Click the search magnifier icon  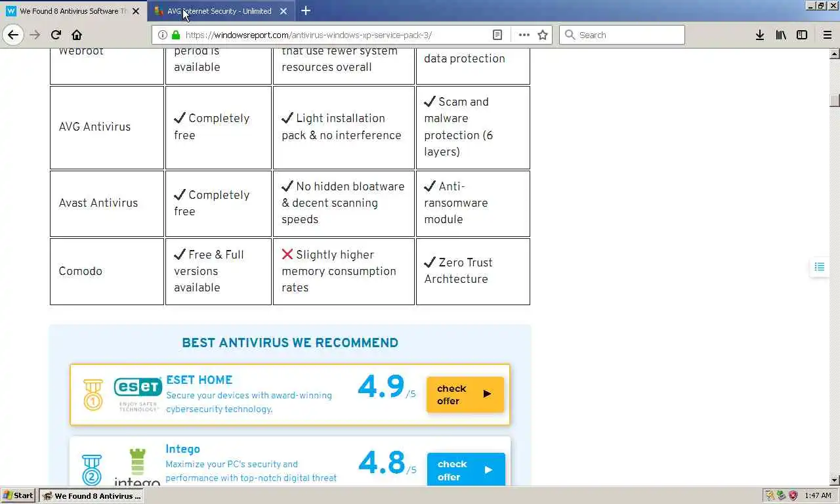[570, 35]
